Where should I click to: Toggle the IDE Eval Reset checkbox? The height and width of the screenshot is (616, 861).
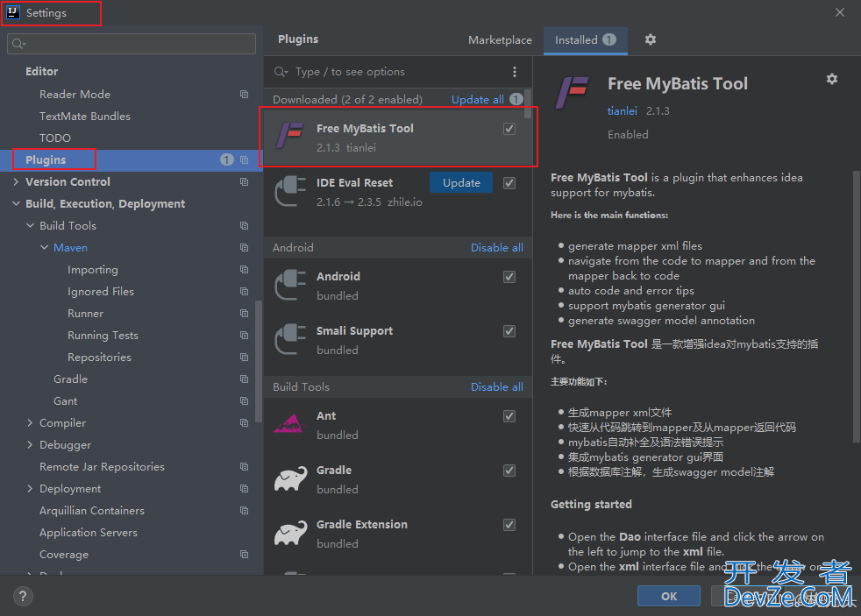tap(509, 183)
